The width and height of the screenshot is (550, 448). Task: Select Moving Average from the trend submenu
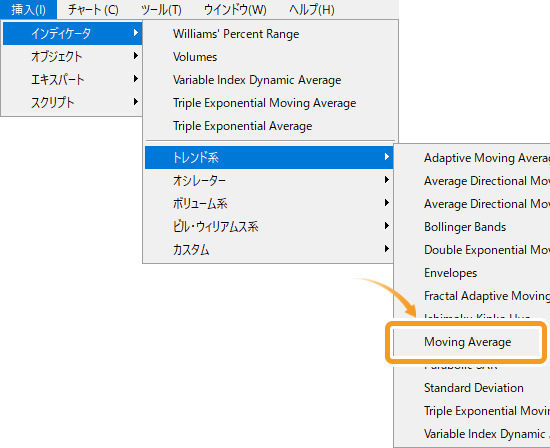467,342
